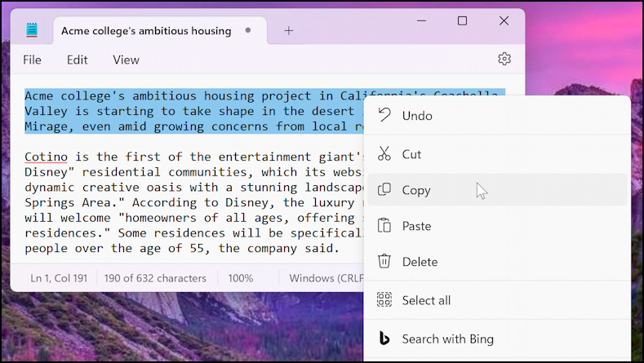Click the Undo arrow icon in context menu

[x=384, y=115]
